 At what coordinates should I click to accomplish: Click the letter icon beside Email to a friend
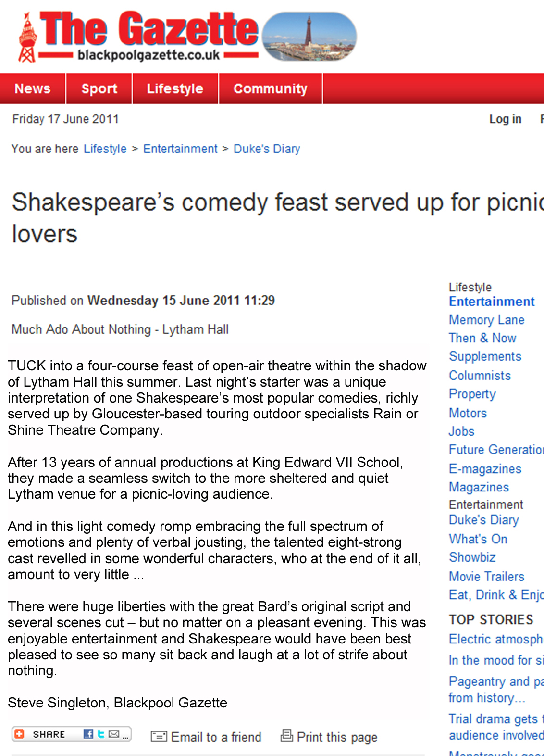(159, 736)
